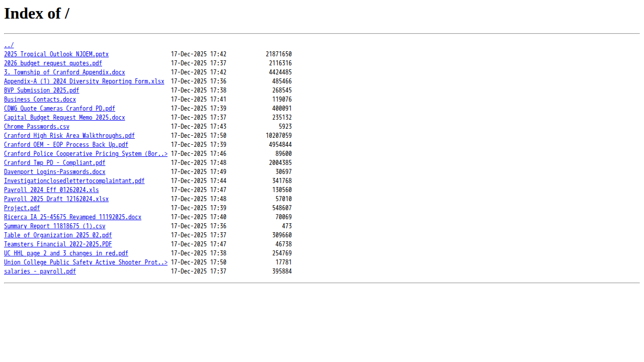
Task: Open UC HHL page 2 and 3 changes in red.pdf
Action: pyautogui.click(x=66, y=253)
